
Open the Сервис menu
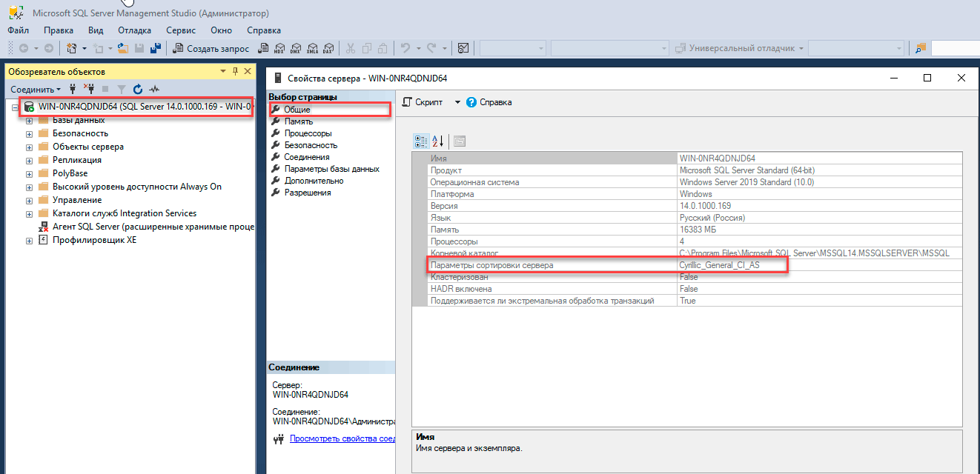[181, 30]
